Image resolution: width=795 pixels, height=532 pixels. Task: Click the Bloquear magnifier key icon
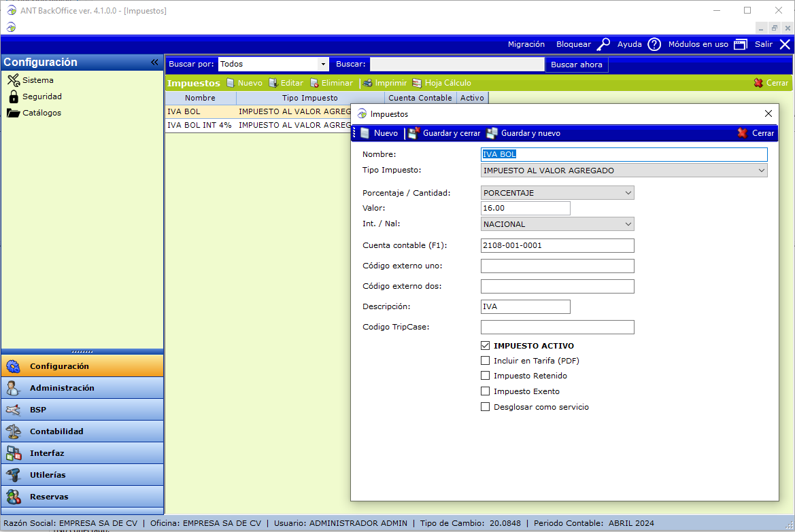tap(603, 44)
